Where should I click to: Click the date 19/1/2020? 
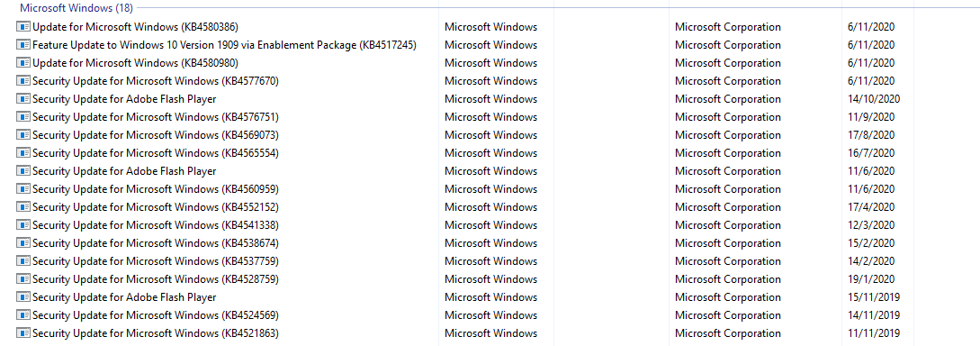point(871,279)
